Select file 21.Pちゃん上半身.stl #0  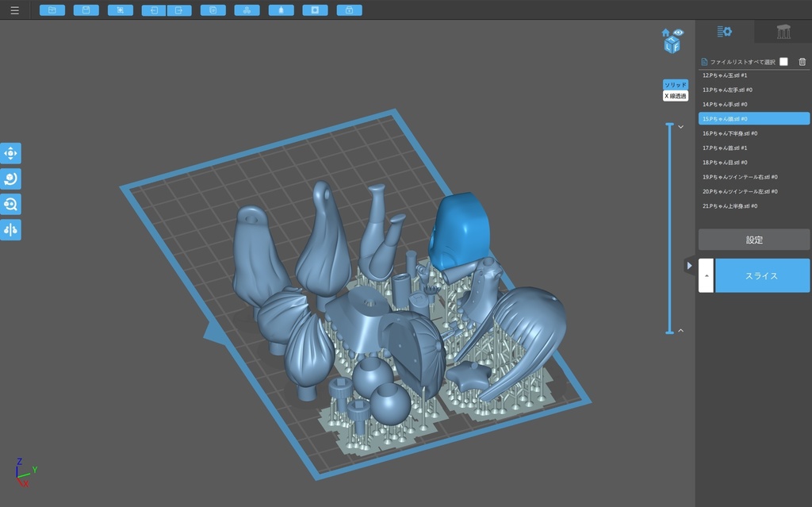coord(754,205)
